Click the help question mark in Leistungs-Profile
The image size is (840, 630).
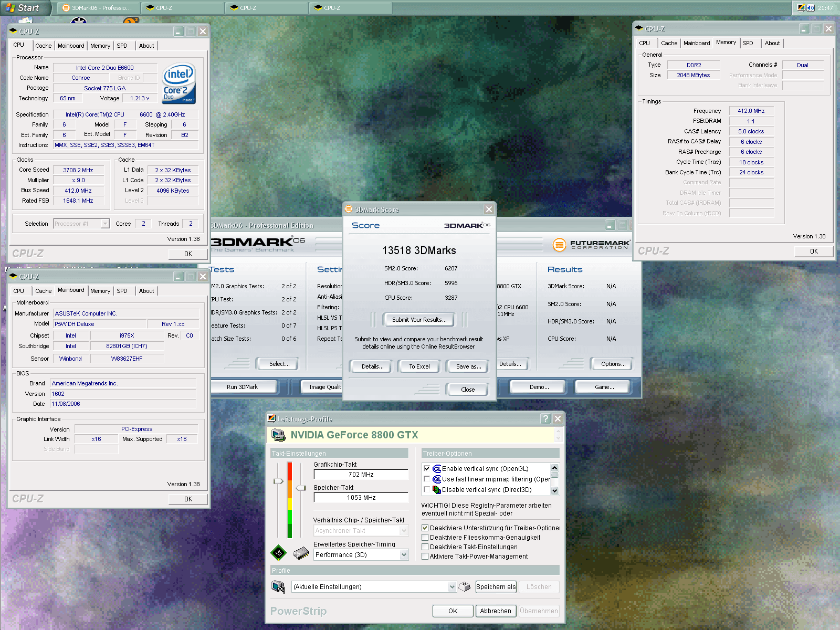point(546,418)
